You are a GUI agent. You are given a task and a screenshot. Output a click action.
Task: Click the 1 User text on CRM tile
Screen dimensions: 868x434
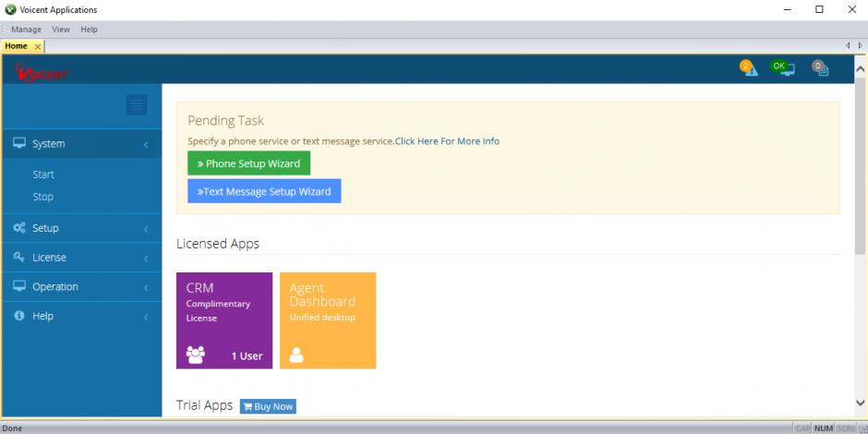pos(247,356)
